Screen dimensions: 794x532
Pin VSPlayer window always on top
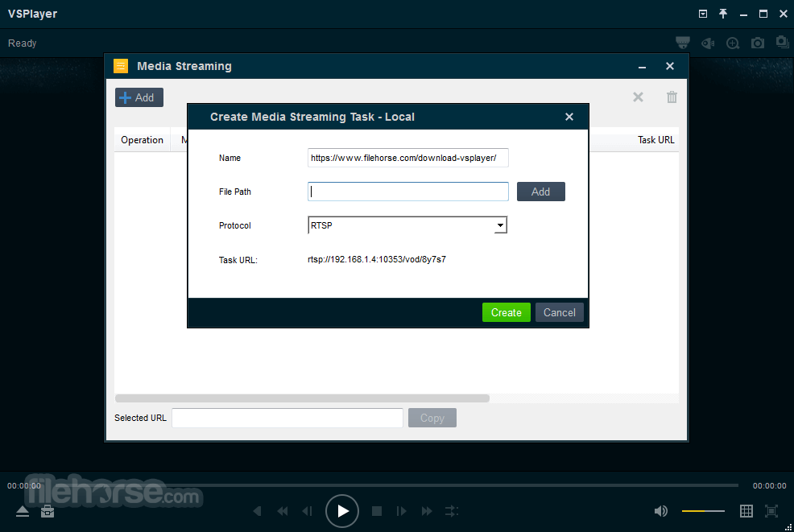pos(723,14)
